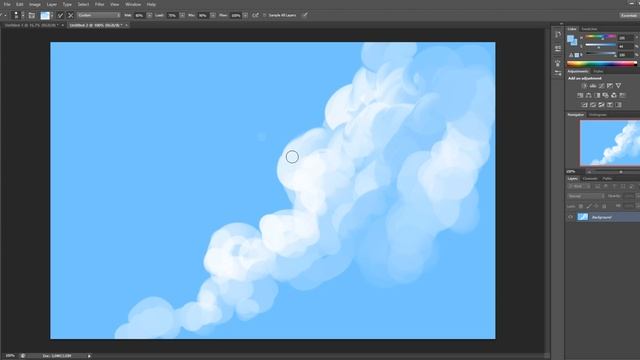Viewport: 640px width, 360px height.
Task: Add a Hue/Saturation adjustment
Action: [x=580, y=95]
